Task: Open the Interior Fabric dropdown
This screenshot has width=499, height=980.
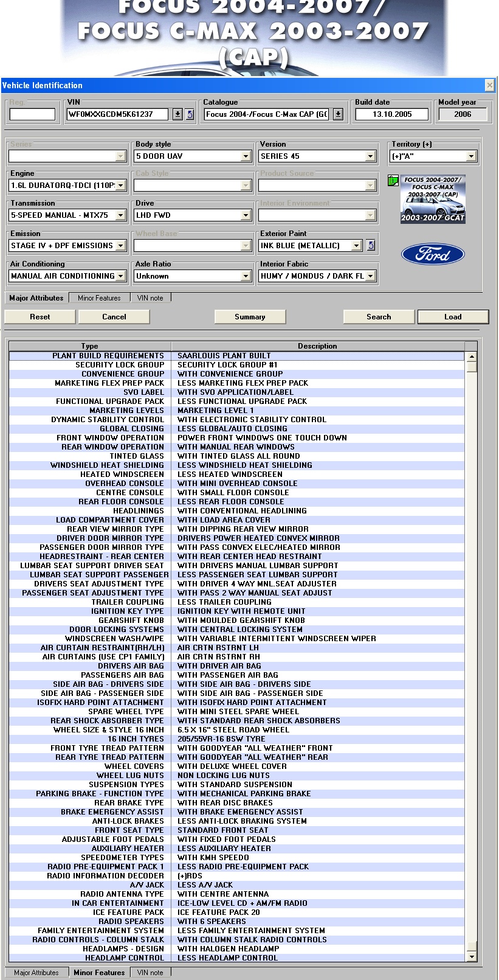Action: [370, 276]
